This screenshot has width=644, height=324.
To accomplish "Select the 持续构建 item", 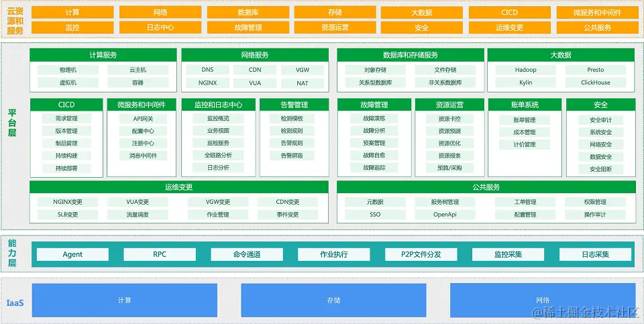I will point(66,156).
